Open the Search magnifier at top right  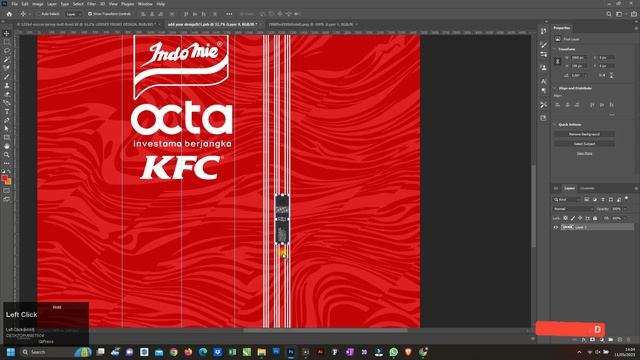point(609,14)
